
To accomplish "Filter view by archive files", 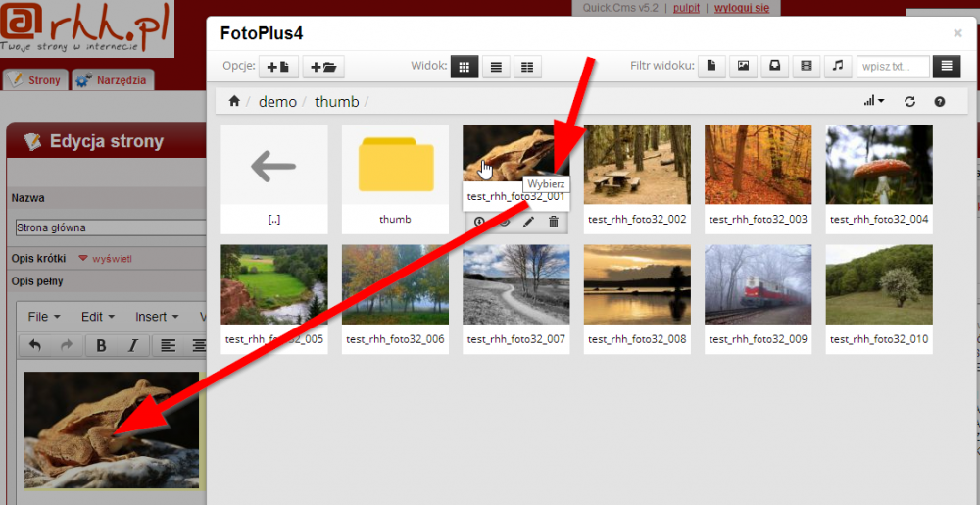I will pyautogui.click(x=775, y=67).
